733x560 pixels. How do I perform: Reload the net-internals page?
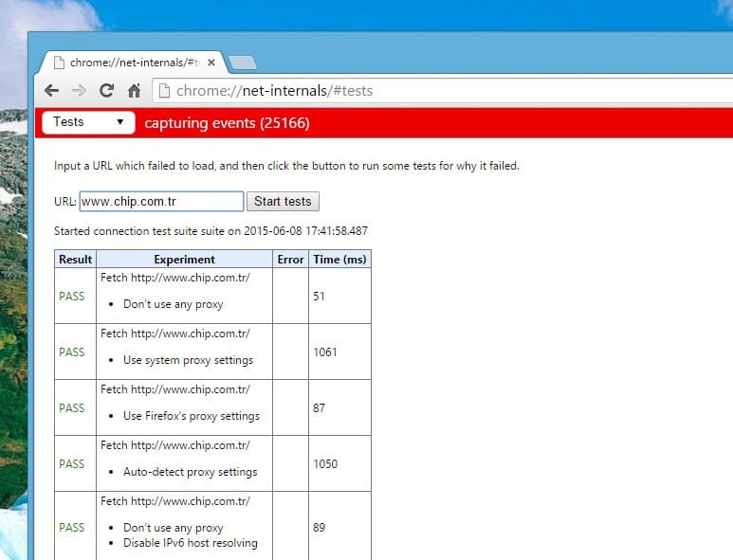(107, 91)
